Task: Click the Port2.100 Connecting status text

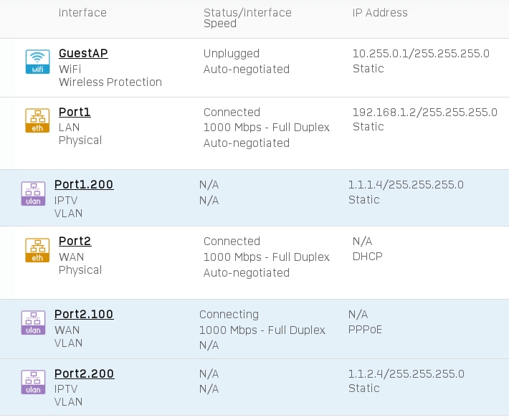Action: click(x=229, y=315)
